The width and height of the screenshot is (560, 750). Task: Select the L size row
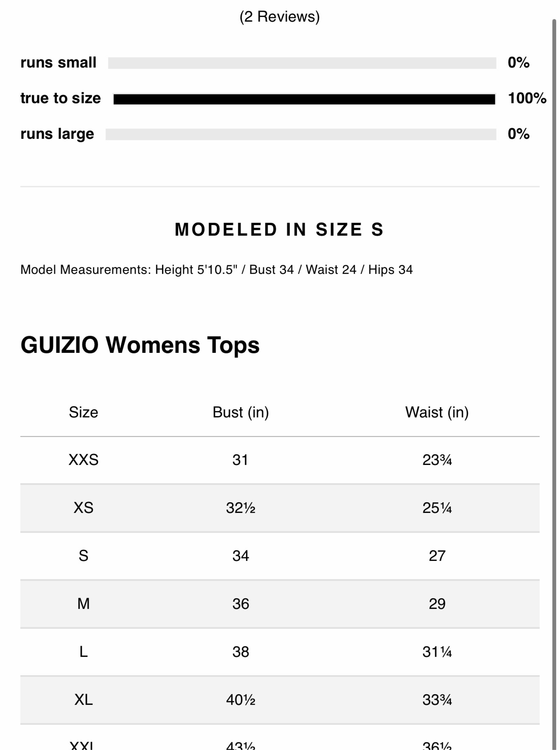click(x=280, y=652)
